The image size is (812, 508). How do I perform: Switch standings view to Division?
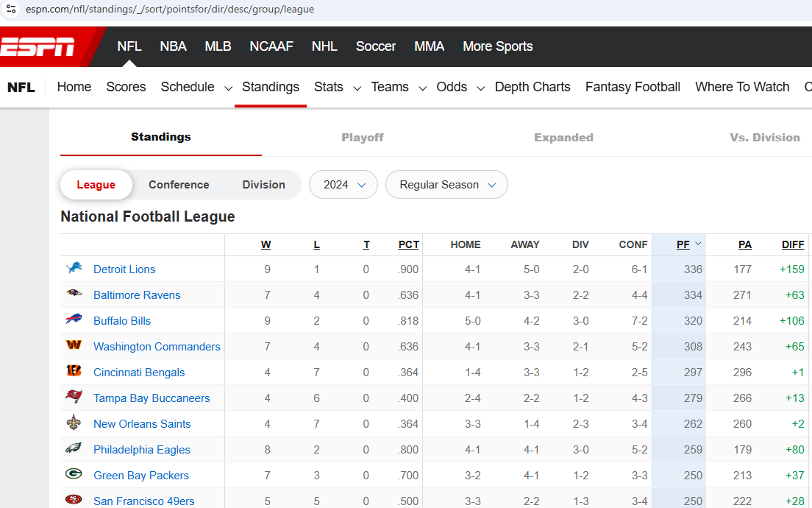click(263, 185)
